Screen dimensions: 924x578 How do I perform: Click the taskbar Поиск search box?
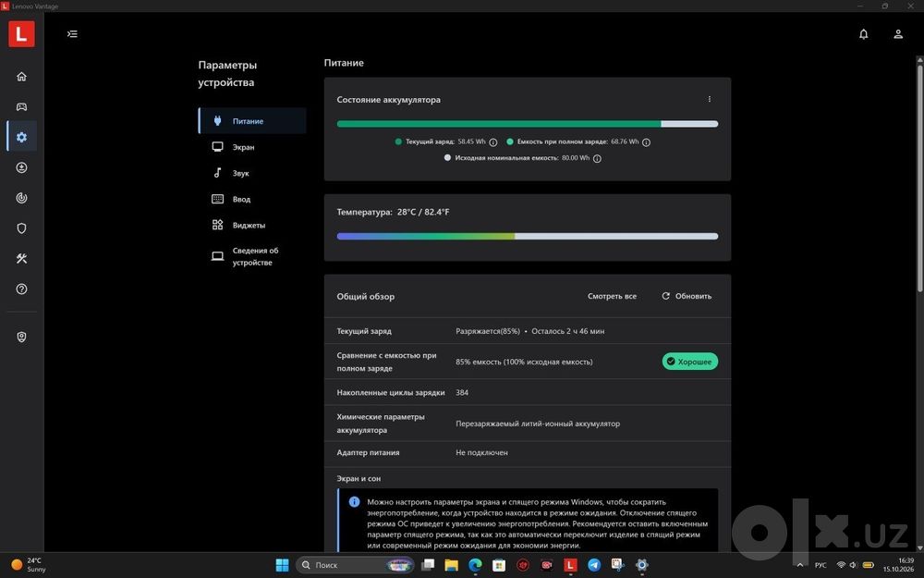coord(355,565)
